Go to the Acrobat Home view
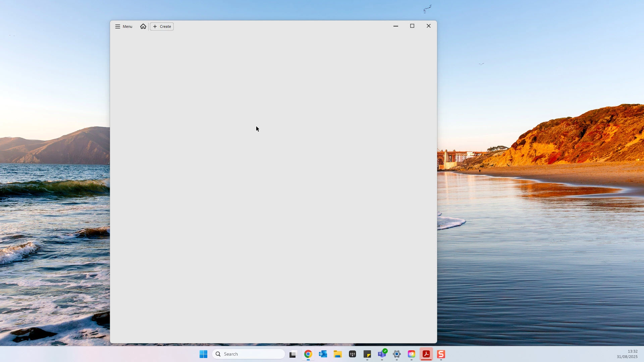Viewport: 644px width, 362px height. click(x=143, y=26)
